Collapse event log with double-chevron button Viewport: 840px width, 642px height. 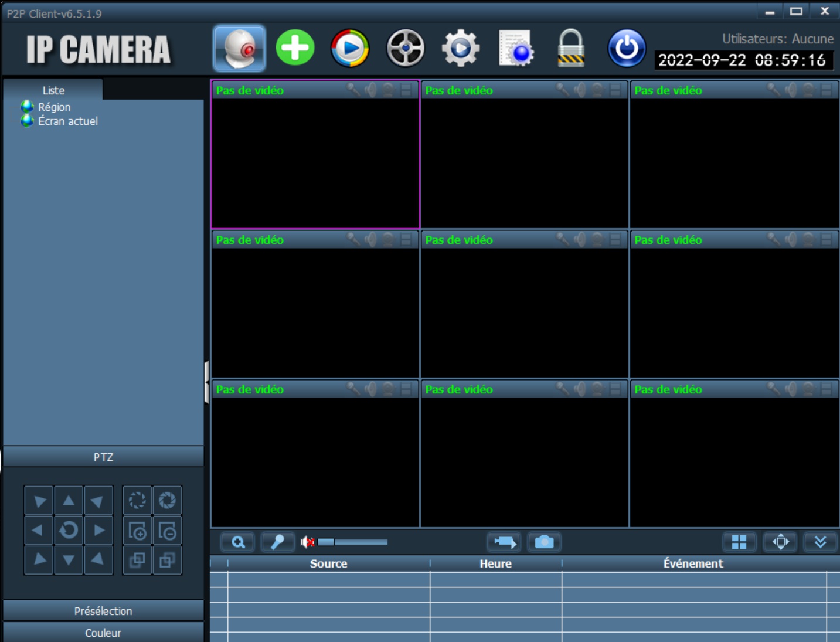click(x=820, y=542)
